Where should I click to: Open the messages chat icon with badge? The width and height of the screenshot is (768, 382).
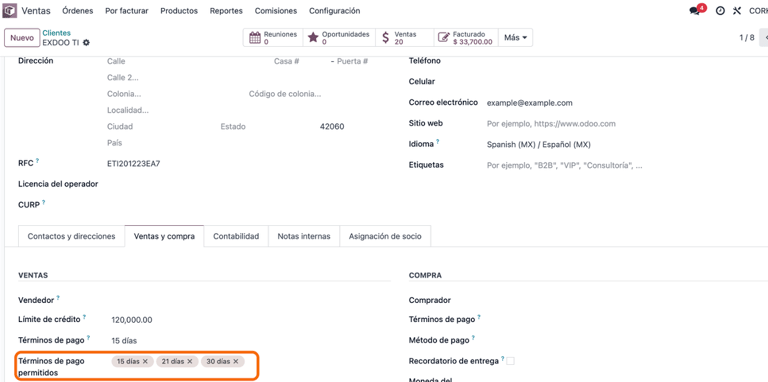click(697, 10)
